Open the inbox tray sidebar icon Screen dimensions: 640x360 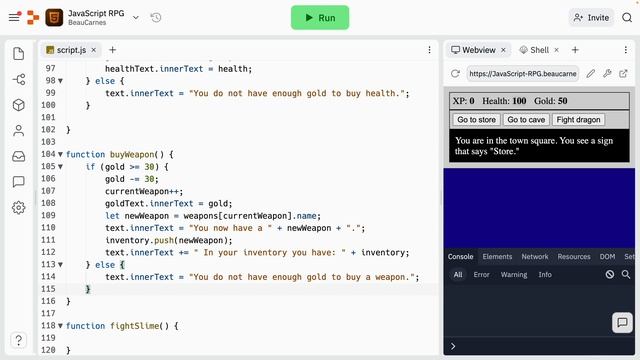(18, 156)
